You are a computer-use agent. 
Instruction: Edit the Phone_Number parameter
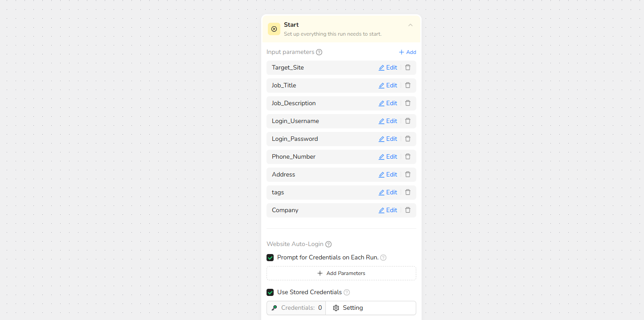[388, 157]
